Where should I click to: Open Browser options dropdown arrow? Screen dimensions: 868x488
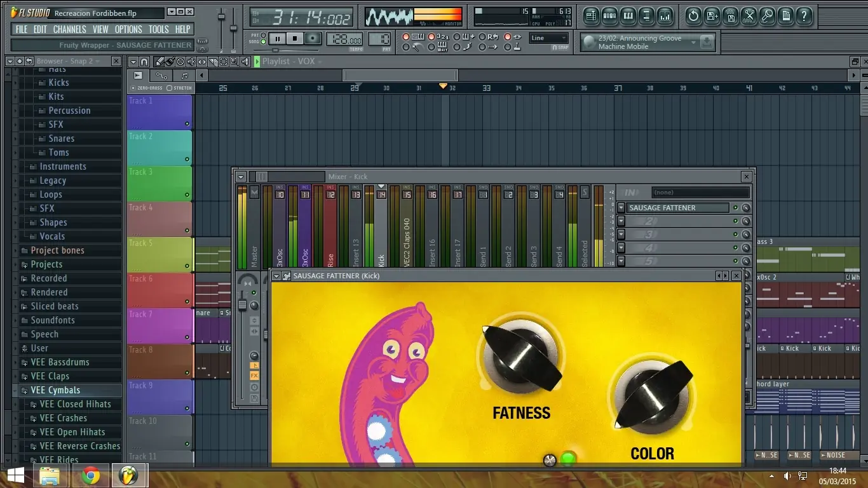[10, 61]
